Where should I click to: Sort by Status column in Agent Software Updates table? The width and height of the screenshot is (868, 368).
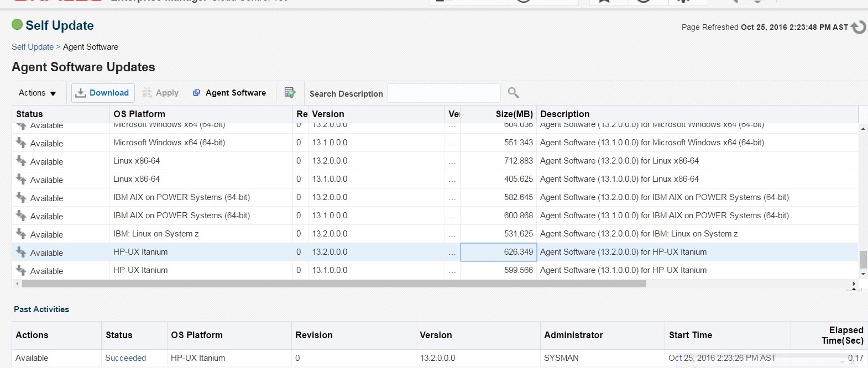pos(61,114)
